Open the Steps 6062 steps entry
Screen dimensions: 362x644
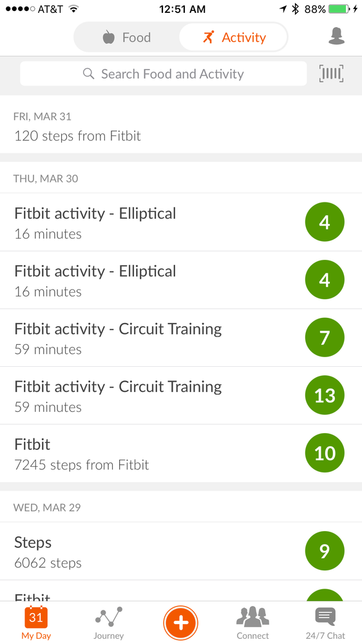coord(181,551)
